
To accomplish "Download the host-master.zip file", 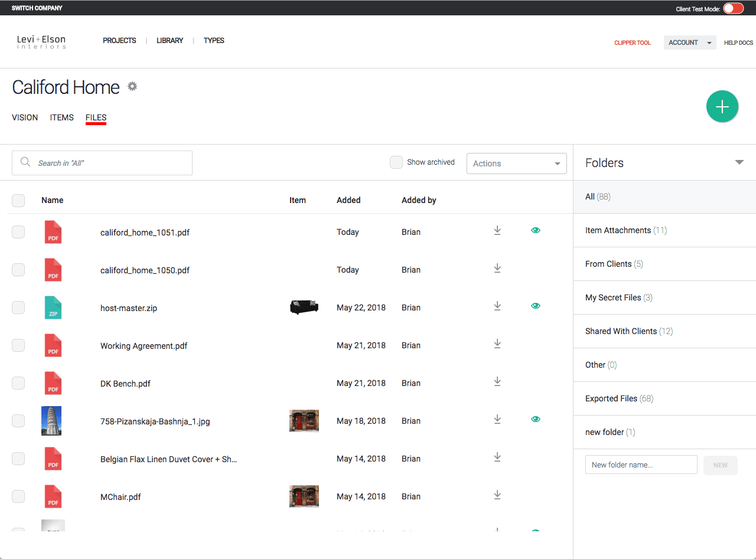I will tap(497, 306).
